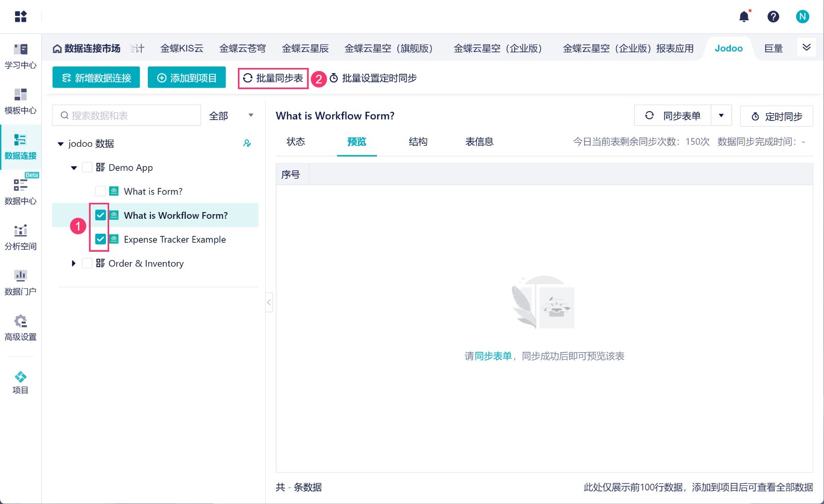Open the 结构 tab

[x=418, y=142]
